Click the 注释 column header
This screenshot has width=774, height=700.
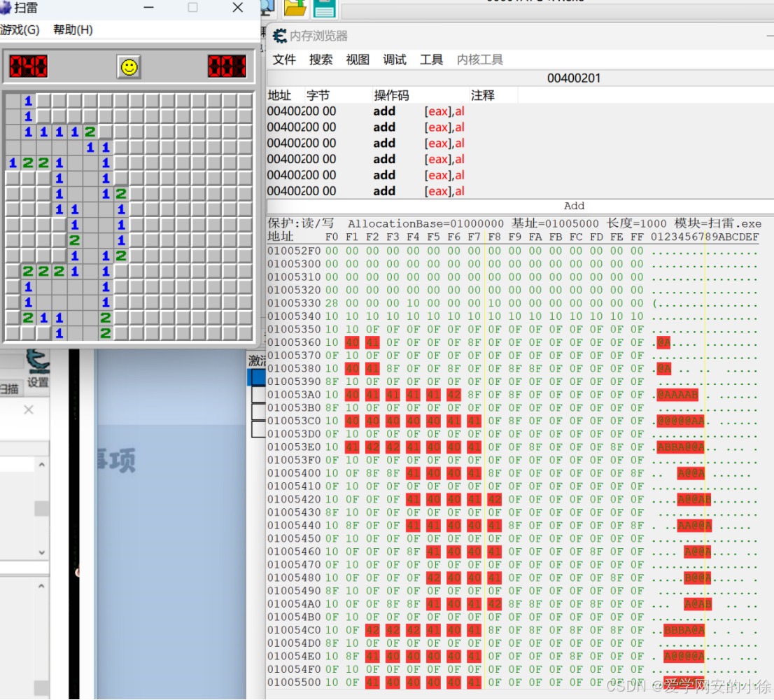click(483, 95)
